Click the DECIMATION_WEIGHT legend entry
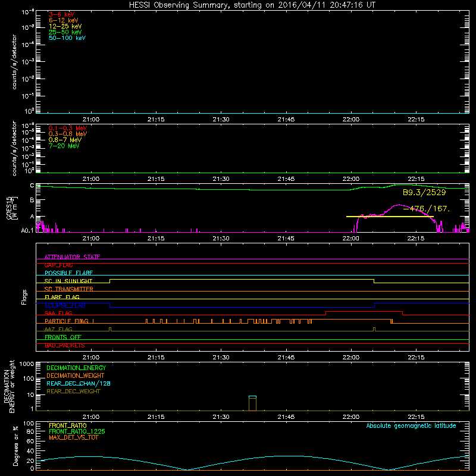476x476 pixels. pyautogui.click(x=76, y=375)
